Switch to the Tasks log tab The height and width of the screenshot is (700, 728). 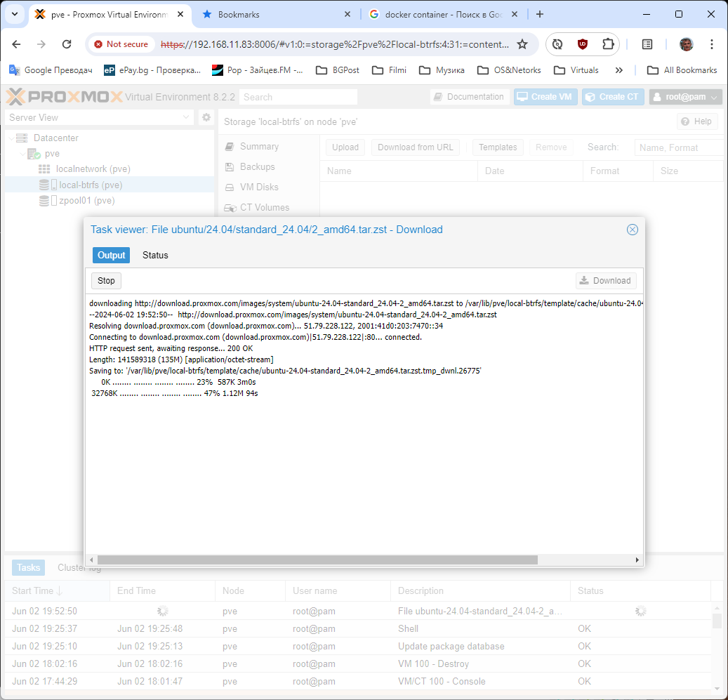click(x=28, y=567)
